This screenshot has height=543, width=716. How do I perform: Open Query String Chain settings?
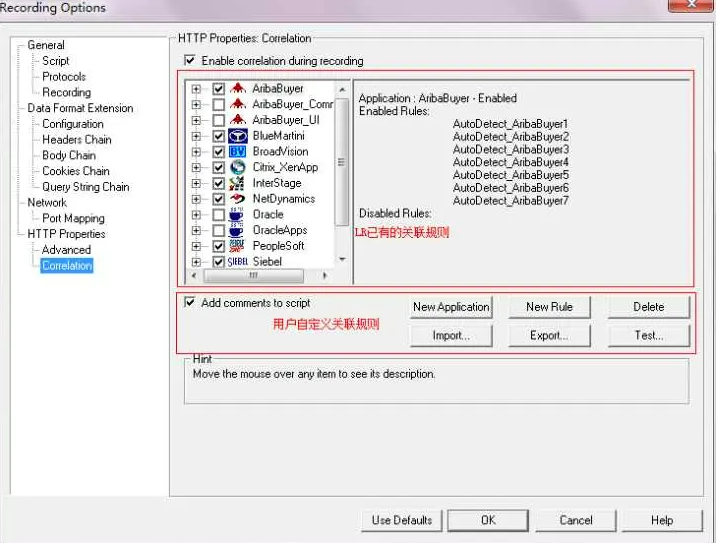[86, 187]
